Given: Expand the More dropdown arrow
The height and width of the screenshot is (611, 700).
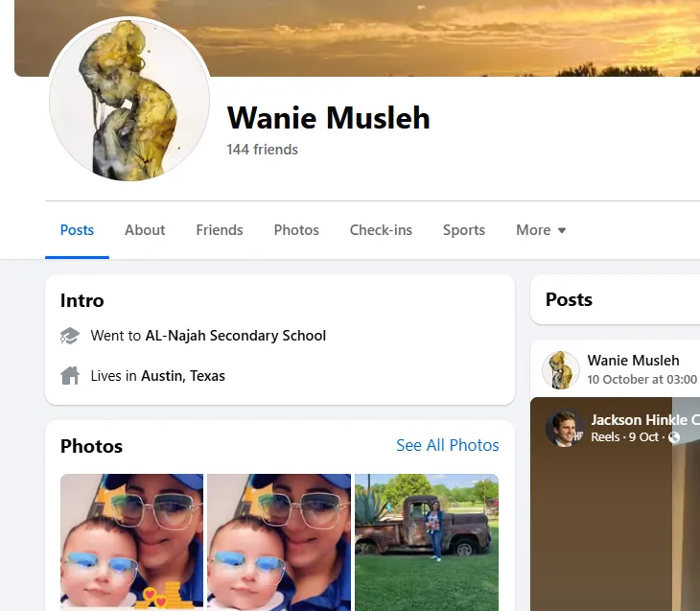Looking at the screenshot, I should click(x=562, y=230).
